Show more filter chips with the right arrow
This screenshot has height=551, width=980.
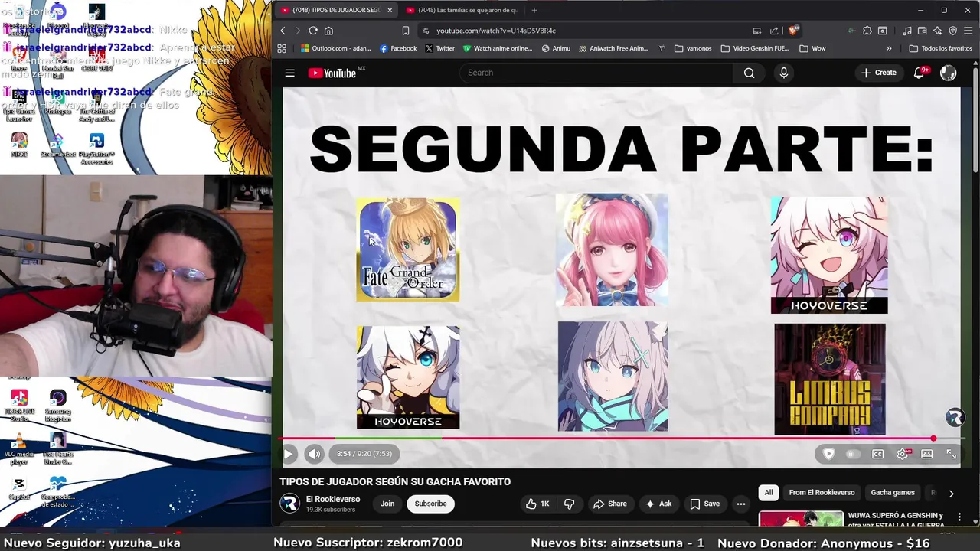click(951, 494)
